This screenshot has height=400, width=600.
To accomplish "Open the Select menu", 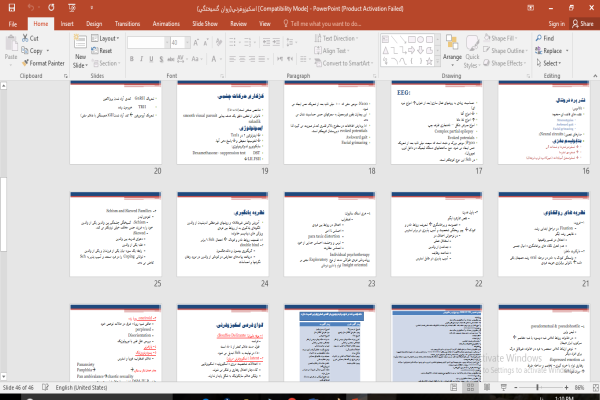I will click(548, 63).
